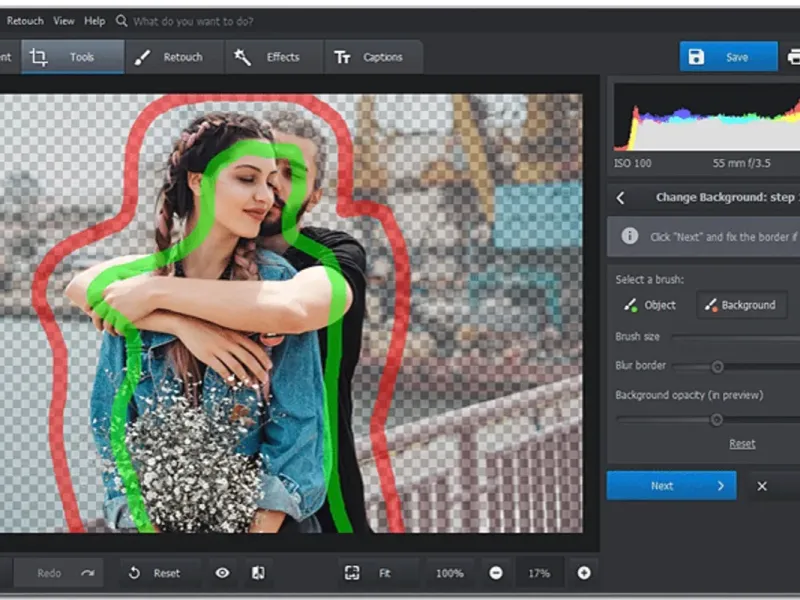Click the print icon beside Save
This screenshot has width=800, height=600.
[793, 57]
